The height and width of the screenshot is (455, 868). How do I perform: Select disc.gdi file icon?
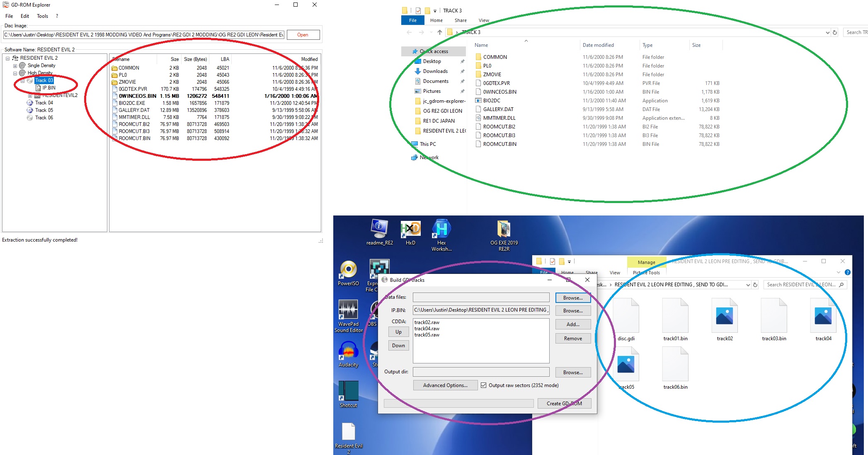point(626,320)
